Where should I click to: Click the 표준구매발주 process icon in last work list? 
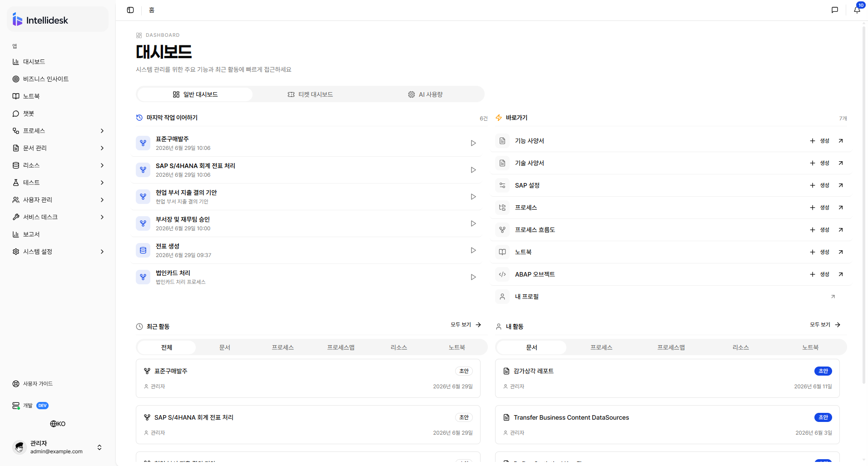pos(143,143)
